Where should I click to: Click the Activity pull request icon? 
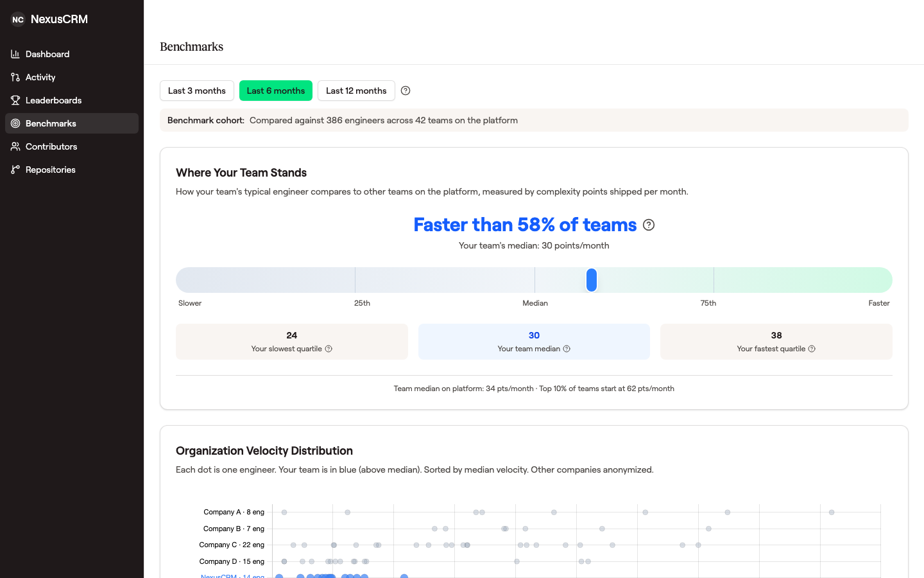point(15,77)
